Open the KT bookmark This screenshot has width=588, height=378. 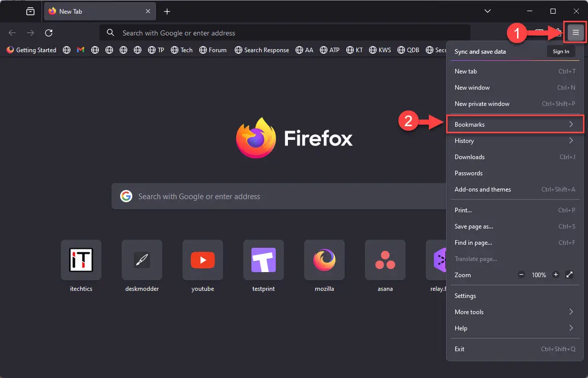click(x=354, y=50)
